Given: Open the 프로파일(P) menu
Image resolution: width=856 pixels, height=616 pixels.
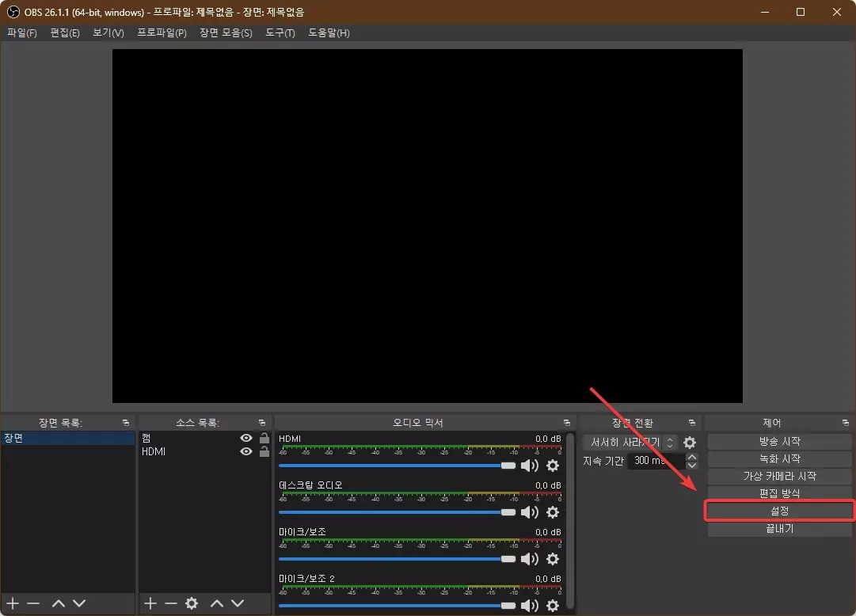Looking at the screenshot, I should pos(162,32).
